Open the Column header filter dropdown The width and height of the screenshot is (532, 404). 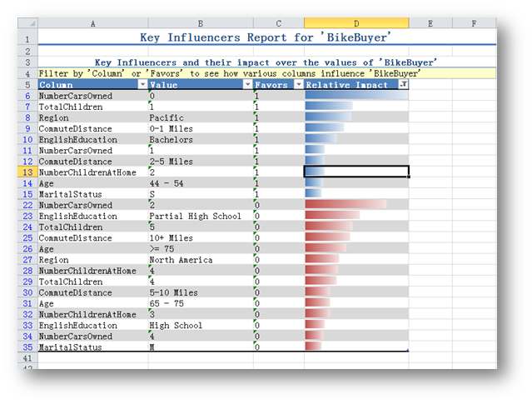point(142,85)
